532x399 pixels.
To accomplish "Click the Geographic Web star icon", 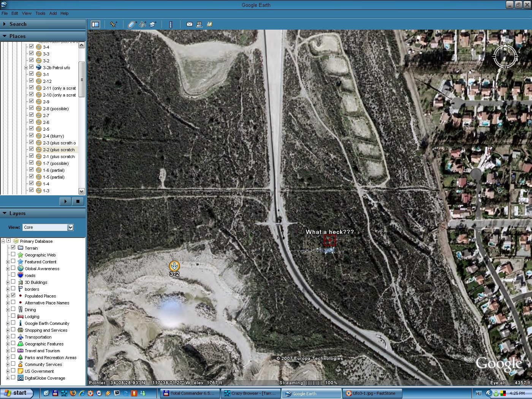I will point(21,255).
